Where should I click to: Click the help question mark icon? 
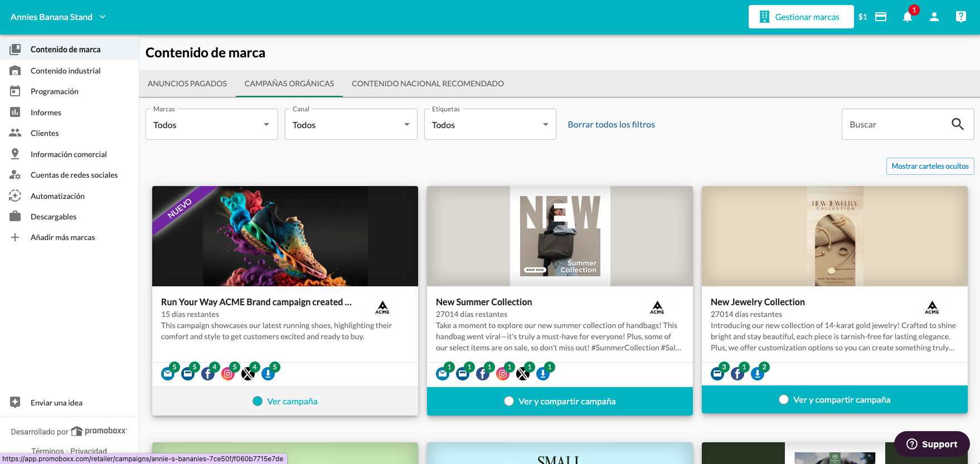(x=961, y=17)
